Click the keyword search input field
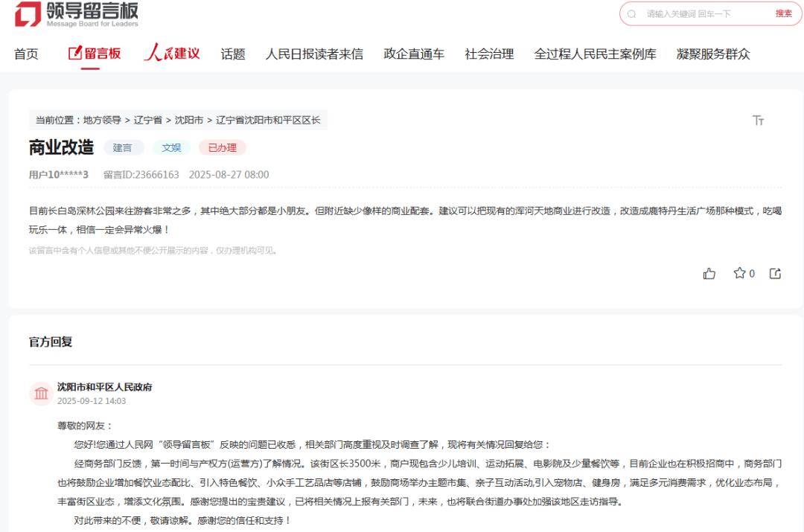Image resolution: width=804 pixels, height=532 pixels. click(x=703, y=14)
